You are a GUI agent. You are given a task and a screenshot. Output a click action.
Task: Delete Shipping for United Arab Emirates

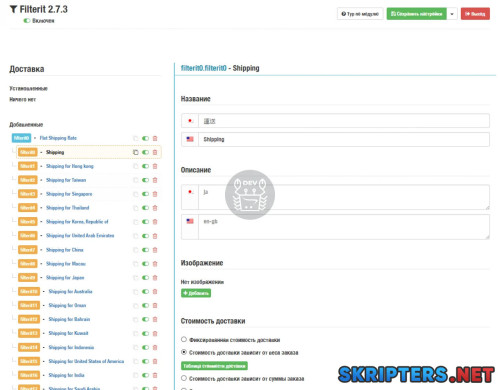coord(155,236)
